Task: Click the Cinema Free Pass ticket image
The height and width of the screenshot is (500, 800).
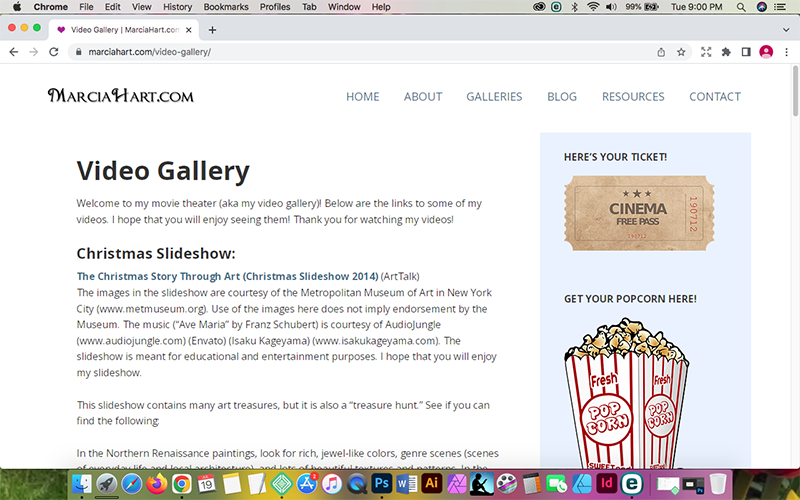Action: pyautogui.click(x=639, y=213)
